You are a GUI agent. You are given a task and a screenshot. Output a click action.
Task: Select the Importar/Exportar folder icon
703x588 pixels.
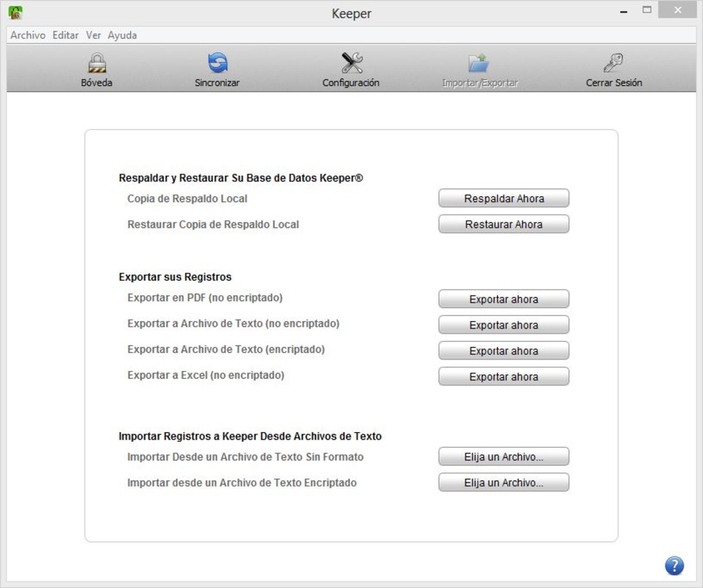pos(479,62)
